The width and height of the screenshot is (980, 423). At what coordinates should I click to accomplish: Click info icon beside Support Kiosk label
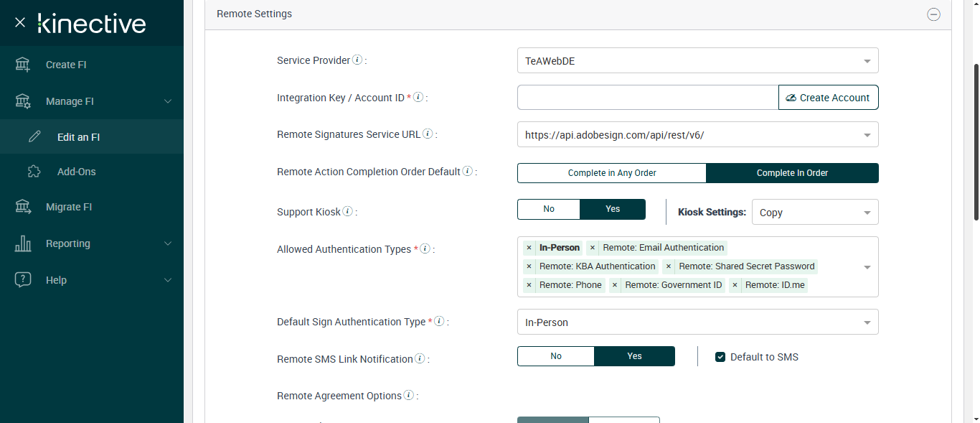click(x=348, y=212)
